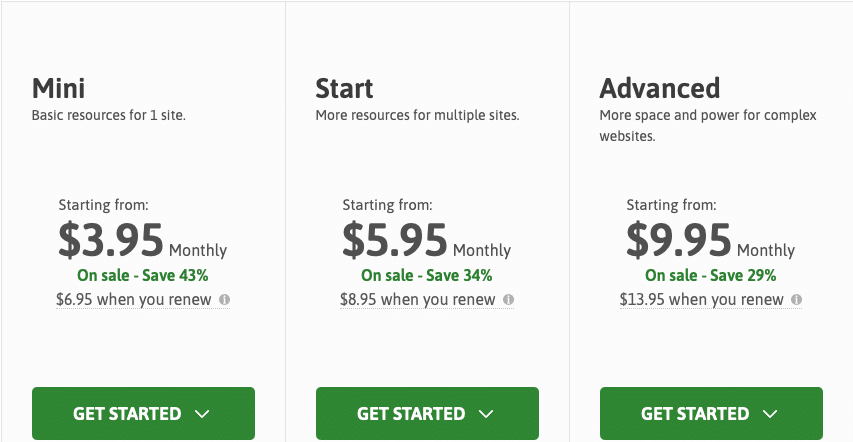The width and height of the screenshot is (853, 442).
Task: Click the "$13.95 when you renew" text
Action: (x=701, y=299)
